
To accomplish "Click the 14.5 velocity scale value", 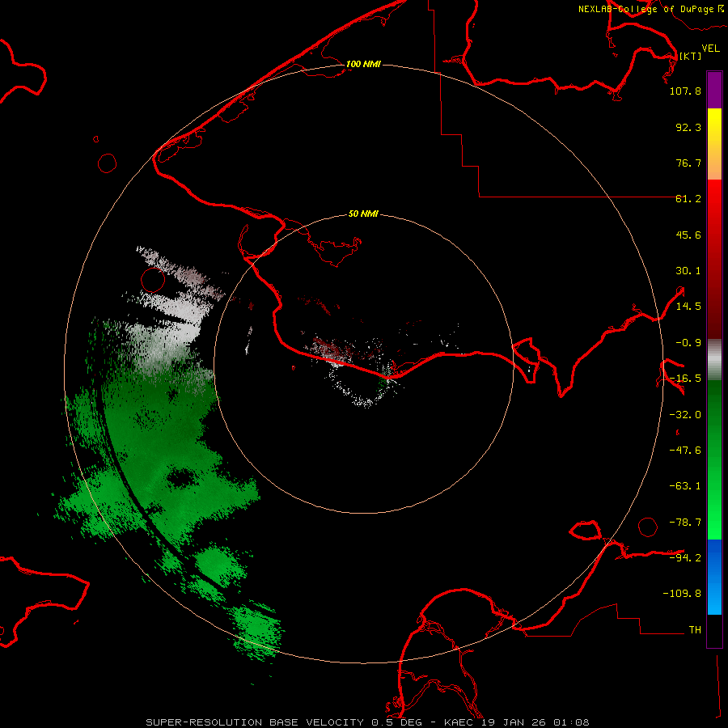I will tap(688, 307).
